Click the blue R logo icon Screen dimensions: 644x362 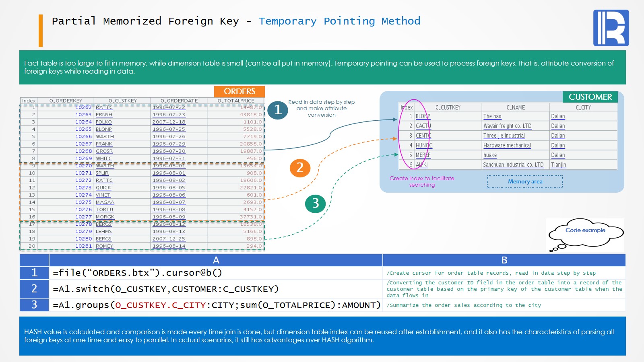[611, 28]
